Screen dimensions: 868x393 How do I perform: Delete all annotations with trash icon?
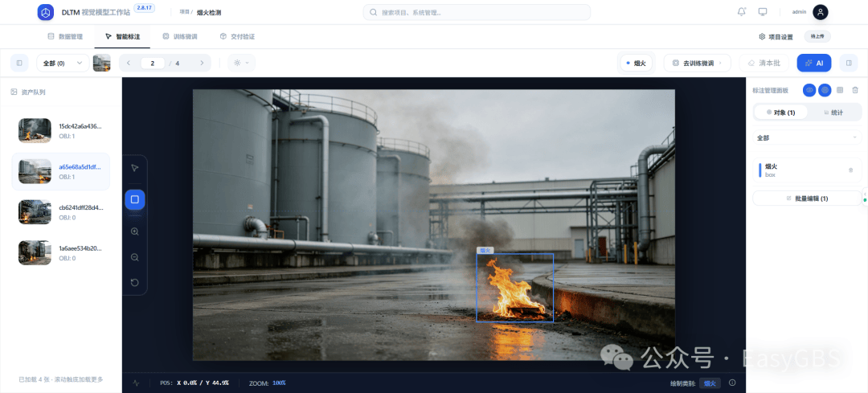point(854,90)
